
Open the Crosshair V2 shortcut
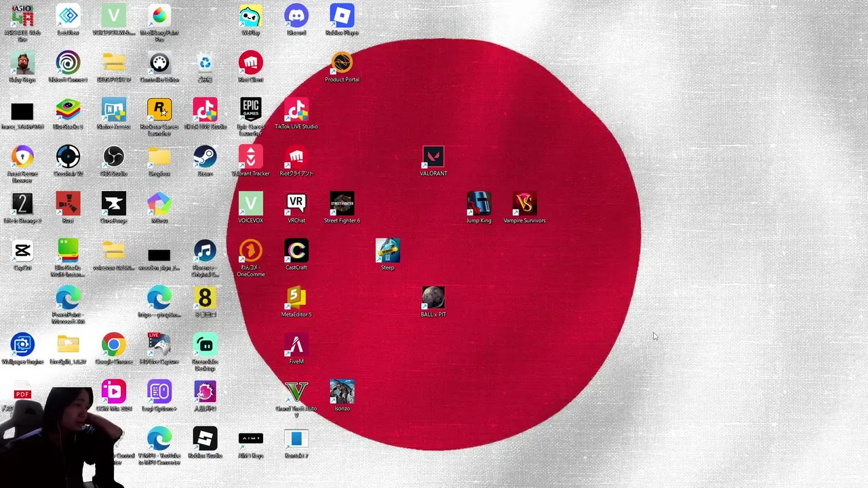click(x=68, y=157)
